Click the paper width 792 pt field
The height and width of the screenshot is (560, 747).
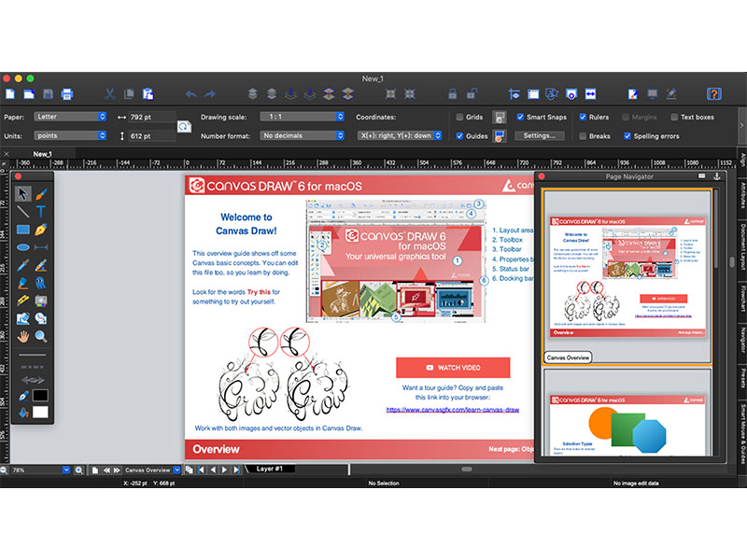click(x=152, y=118)
